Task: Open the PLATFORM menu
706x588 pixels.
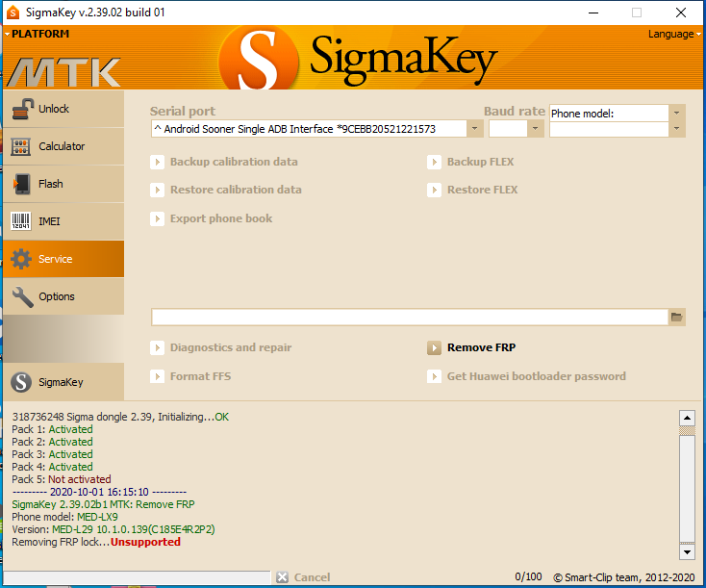Action: (37, 34)
